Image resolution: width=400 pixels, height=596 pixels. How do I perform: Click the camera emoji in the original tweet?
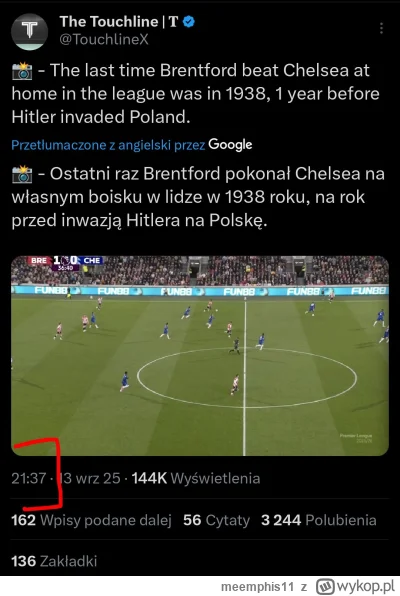click(22, 71)
